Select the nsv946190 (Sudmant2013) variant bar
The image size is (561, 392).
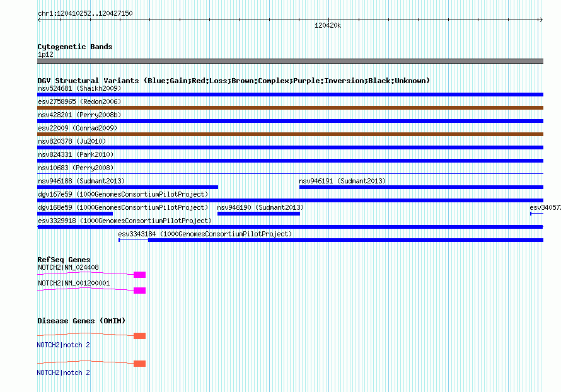click(258, 214)
